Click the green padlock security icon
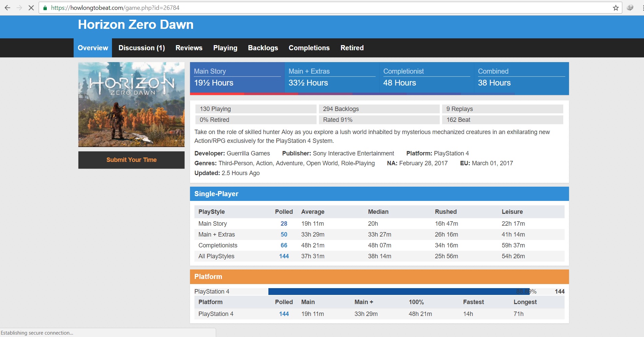 pyautogui.click(x=45, y=8)
